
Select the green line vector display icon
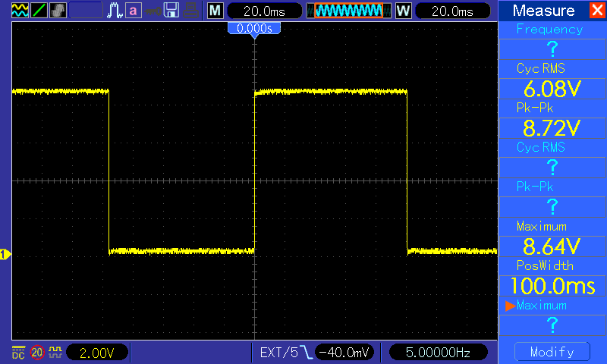(39, 11)
